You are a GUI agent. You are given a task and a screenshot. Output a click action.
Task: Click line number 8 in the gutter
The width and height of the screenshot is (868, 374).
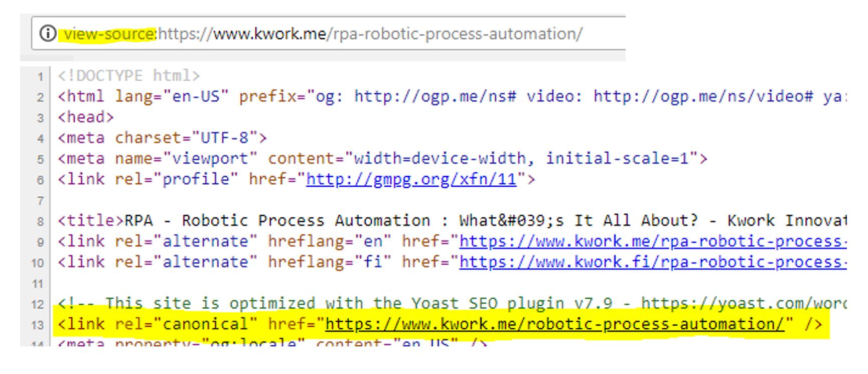(41, 222)
